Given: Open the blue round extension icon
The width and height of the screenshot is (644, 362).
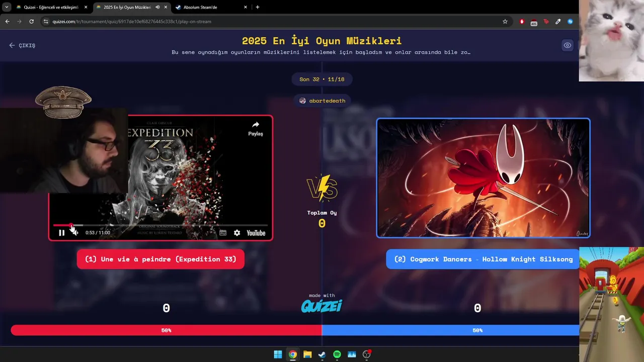Looking at the screenshot, I should tap(570, 22).
